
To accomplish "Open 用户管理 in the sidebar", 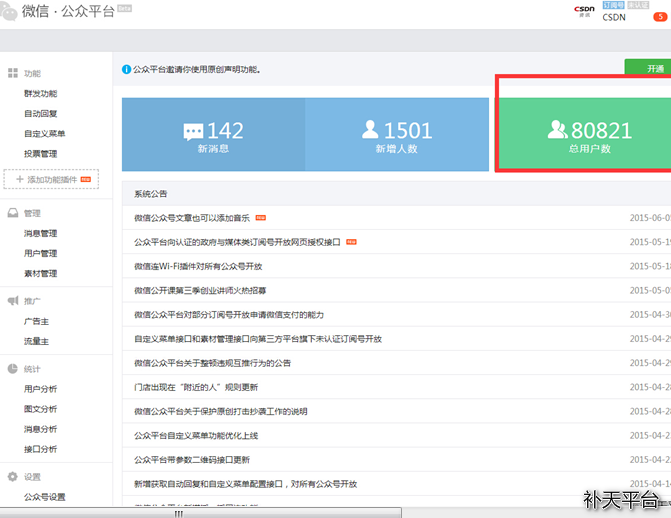I will tap(41, 253).
